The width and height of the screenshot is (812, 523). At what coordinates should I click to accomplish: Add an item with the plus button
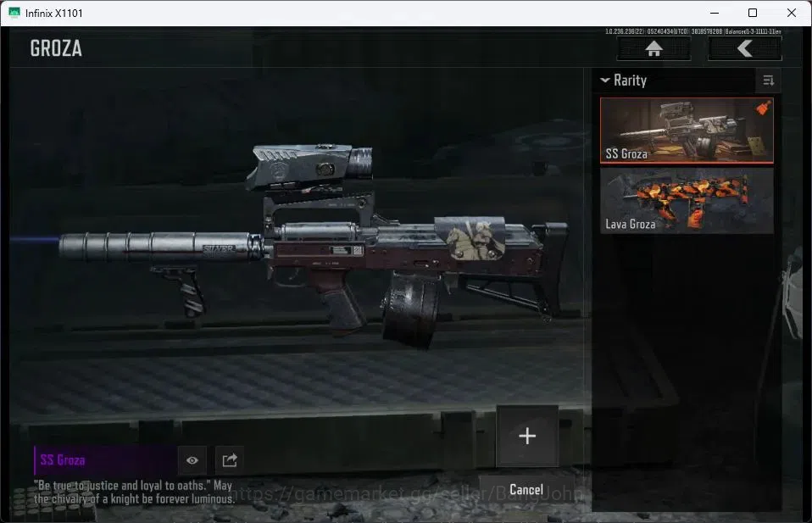(527, 436)
